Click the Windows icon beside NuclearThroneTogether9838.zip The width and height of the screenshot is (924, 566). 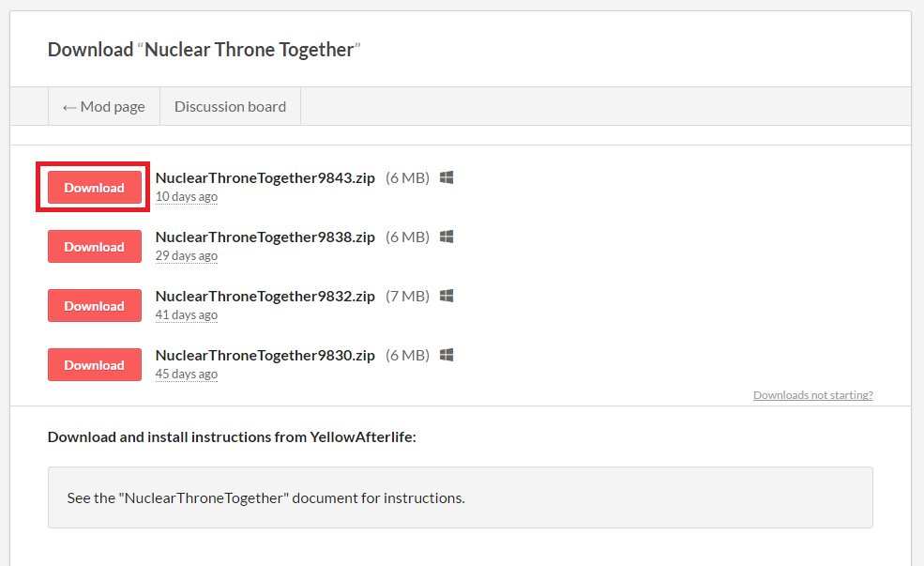point(447,237)
